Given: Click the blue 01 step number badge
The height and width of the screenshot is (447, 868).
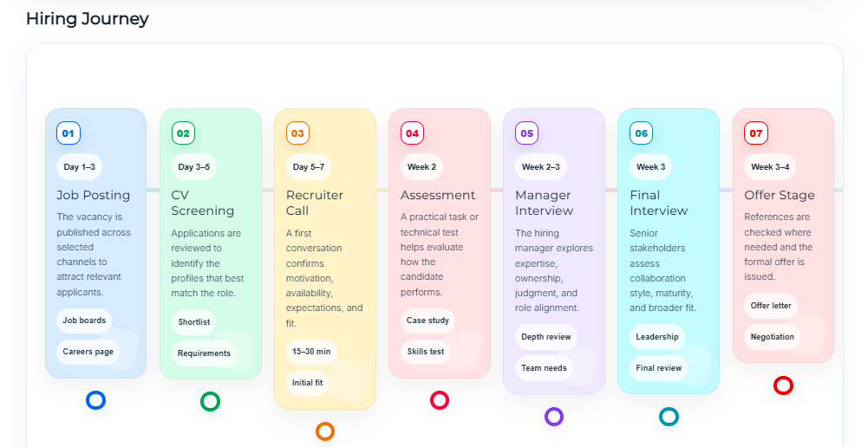Looking at the screenshot, I should (x=69, y=133).
